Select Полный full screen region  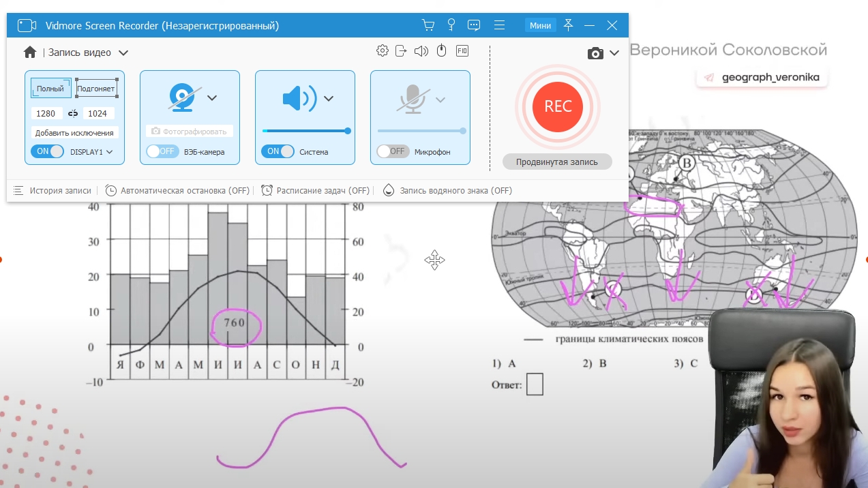pyautogui.click(x=50, y=89)
